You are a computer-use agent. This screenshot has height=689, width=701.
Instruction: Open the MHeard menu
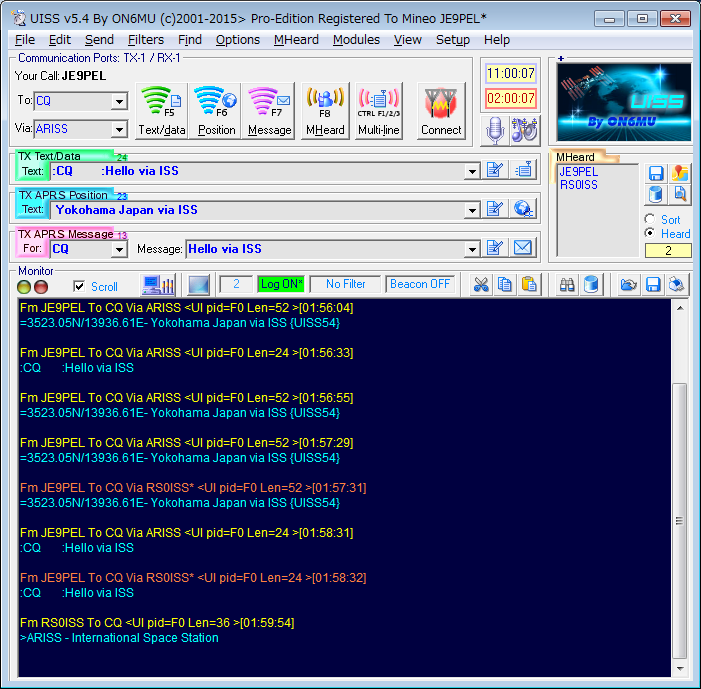(x=296, y=40)
